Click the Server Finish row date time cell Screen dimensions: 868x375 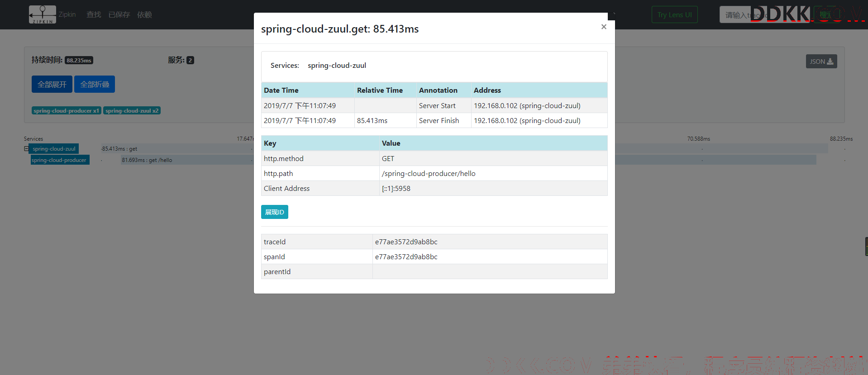308,120
